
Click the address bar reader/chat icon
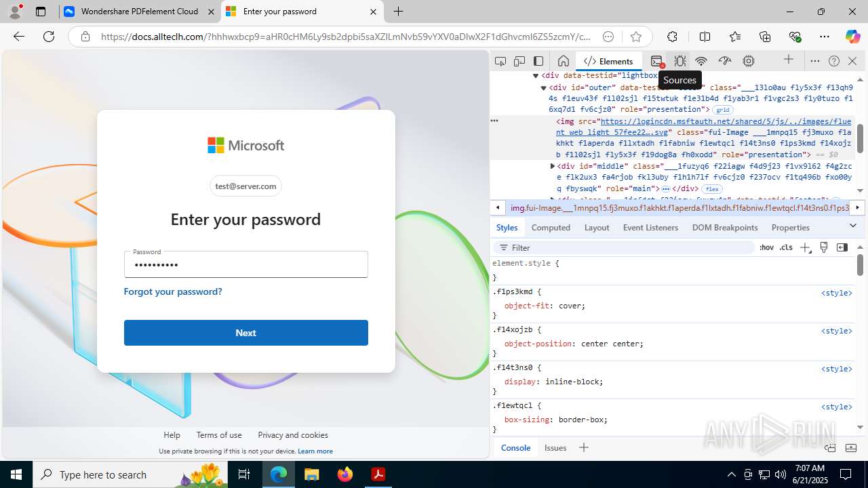608,37
